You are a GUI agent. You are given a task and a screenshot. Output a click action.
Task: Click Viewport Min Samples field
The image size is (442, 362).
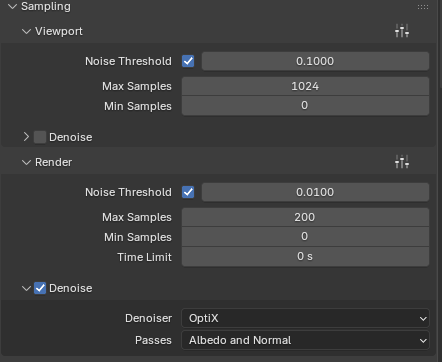pyautogui.click(x=305, y=106)
